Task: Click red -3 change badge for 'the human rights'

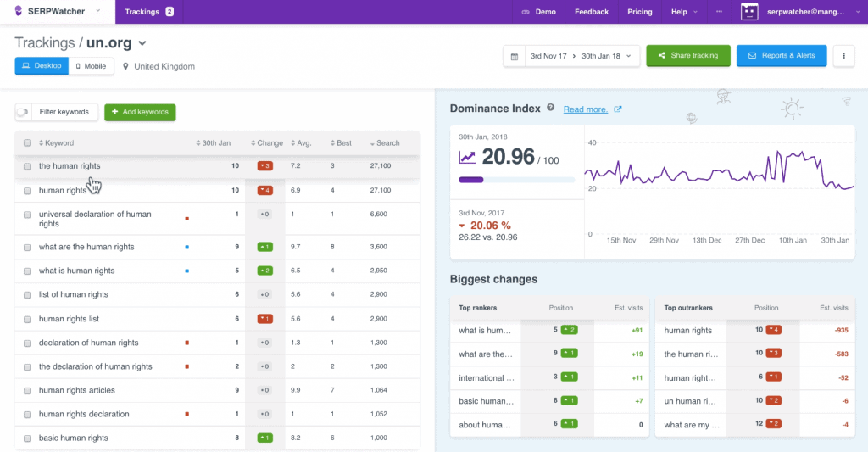Action: pos(265,166)
